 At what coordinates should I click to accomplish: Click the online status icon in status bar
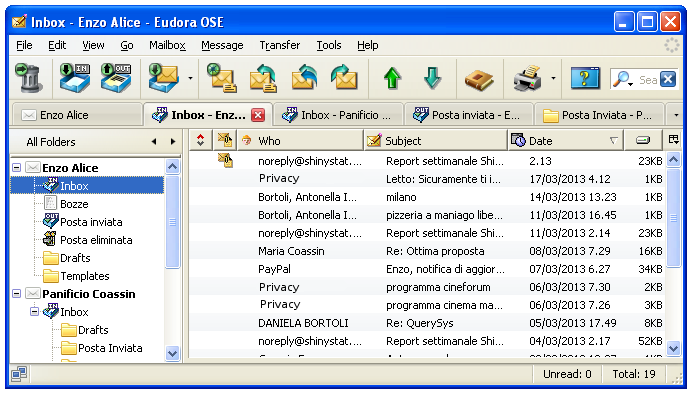tap(19, 374)
